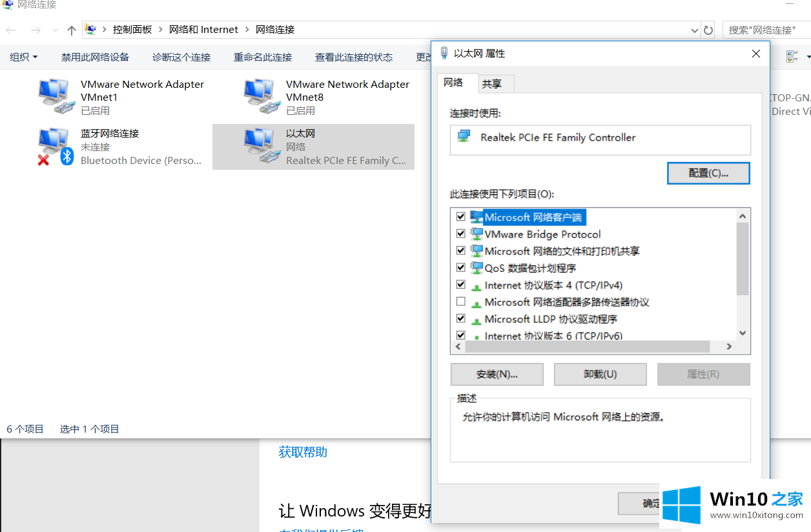
Task: Select VMware Network Adapter VMnet1 icon
Action: pyautogui.click(x=57, y=97)
